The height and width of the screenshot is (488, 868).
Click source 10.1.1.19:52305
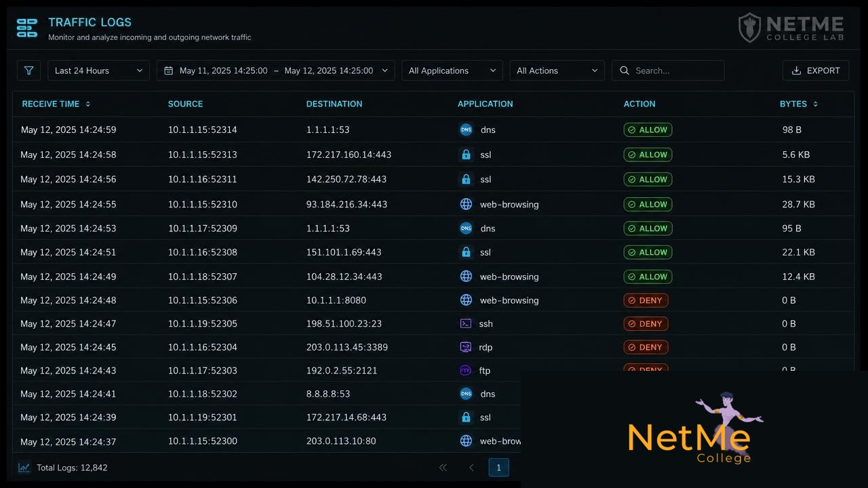coord(203,324)
